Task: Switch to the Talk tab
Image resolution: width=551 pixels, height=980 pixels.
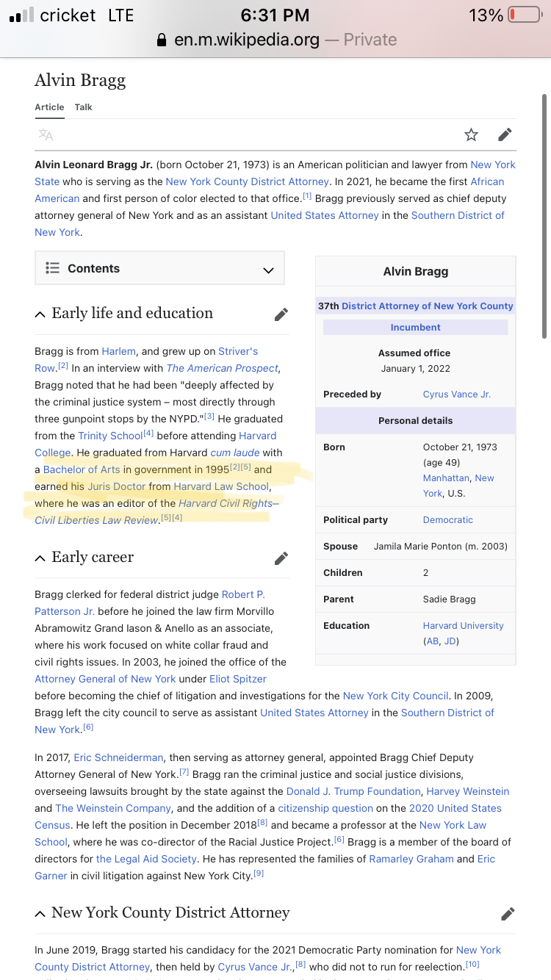Action: tap(83, 107)
